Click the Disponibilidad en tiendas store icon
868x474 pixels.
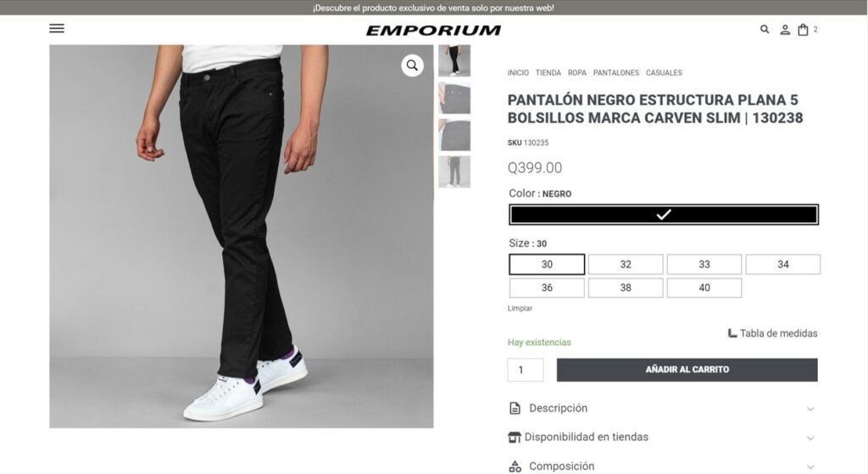coord(515,438)
